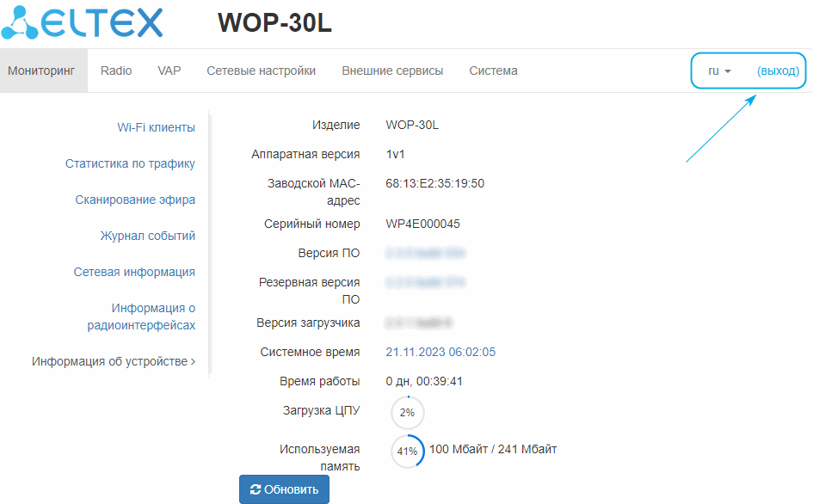This screenshot has width=813, height=504.
Task: Click the WOP-30L page title
Action: click(274, 23)
